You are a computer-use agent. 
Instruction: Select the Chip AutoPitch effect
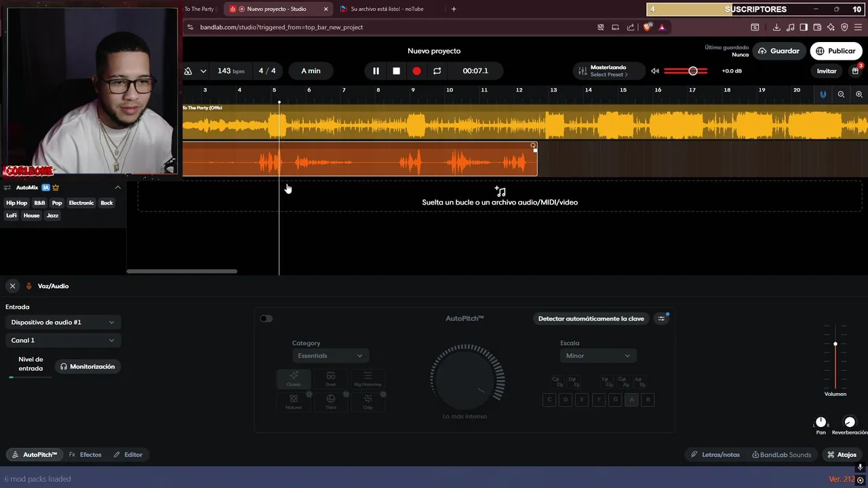click(368, 402)
